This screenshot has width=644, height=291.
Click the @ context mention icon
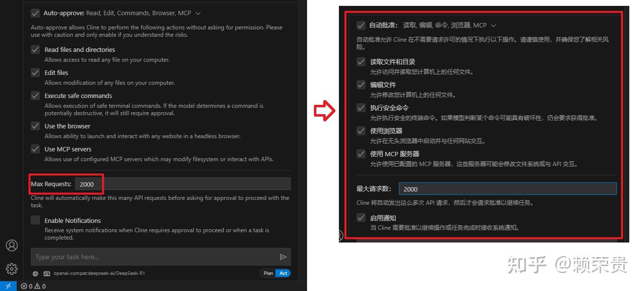coord(34,273)
